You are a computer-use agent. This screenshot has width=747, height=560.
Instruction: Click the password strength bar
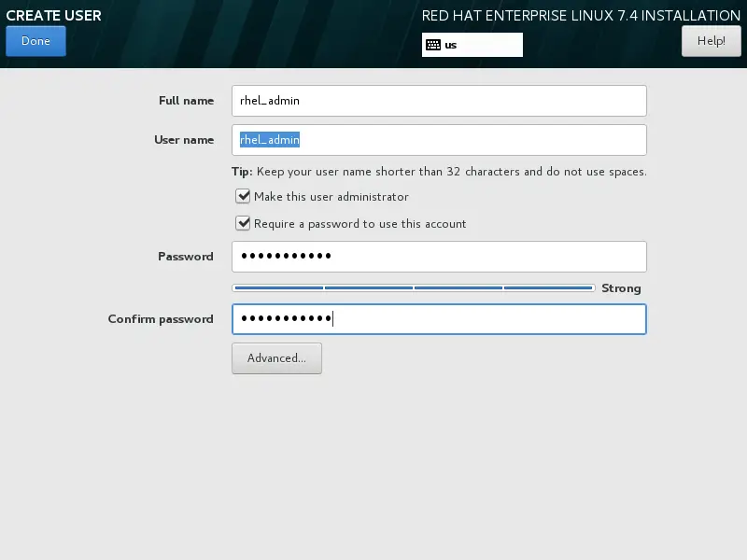point(414,287)
